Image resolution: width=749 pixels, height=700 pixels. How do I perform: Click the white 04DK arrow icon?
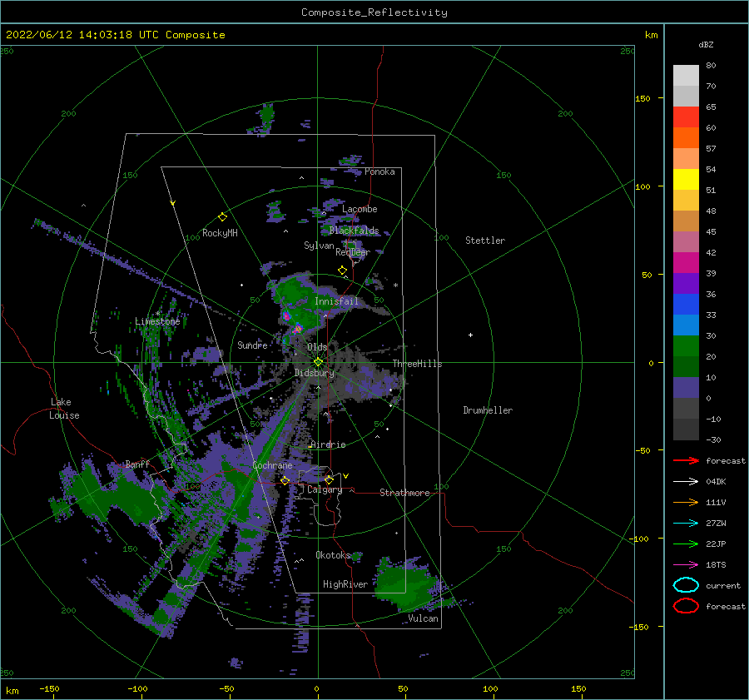pos(686,481)
